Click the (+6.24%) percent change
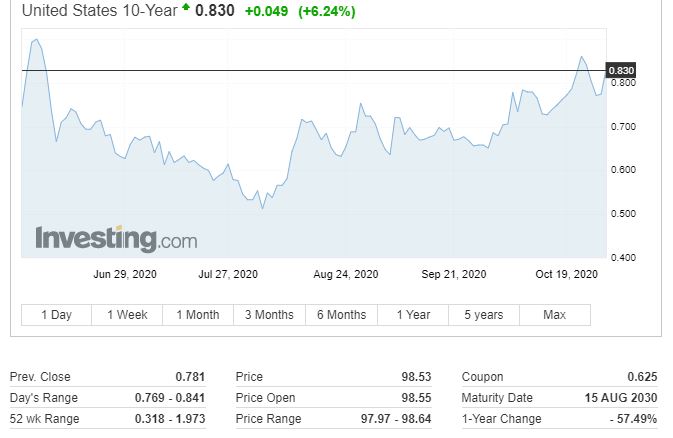This screenshot has width=673, height=438. (326, 11)
